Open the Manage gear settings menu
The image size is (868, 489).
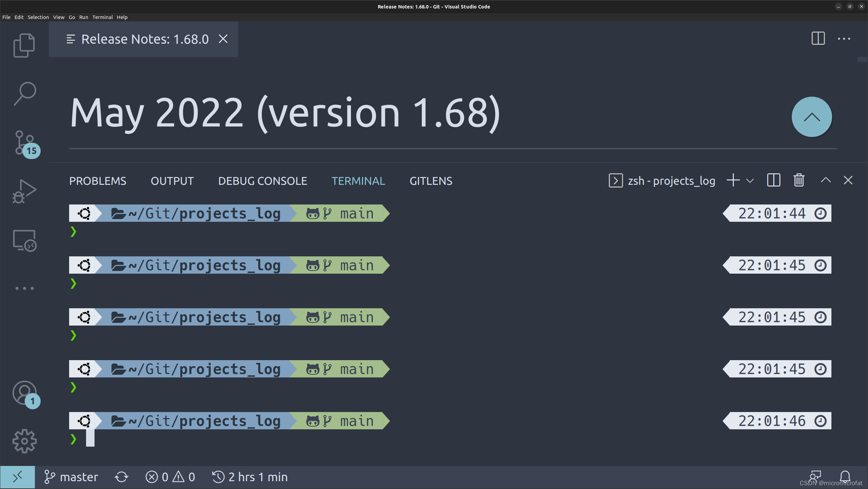[24, 441]
